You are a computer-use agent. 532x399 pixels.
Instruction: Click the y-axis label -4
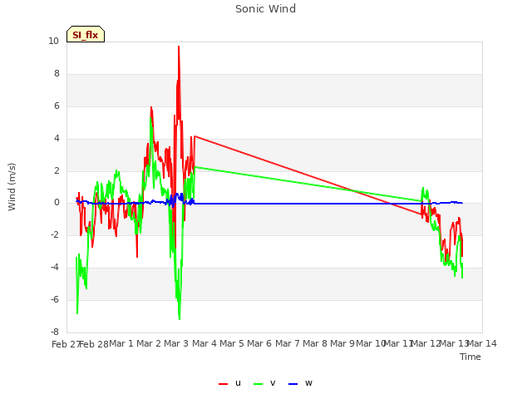point(55,267)
